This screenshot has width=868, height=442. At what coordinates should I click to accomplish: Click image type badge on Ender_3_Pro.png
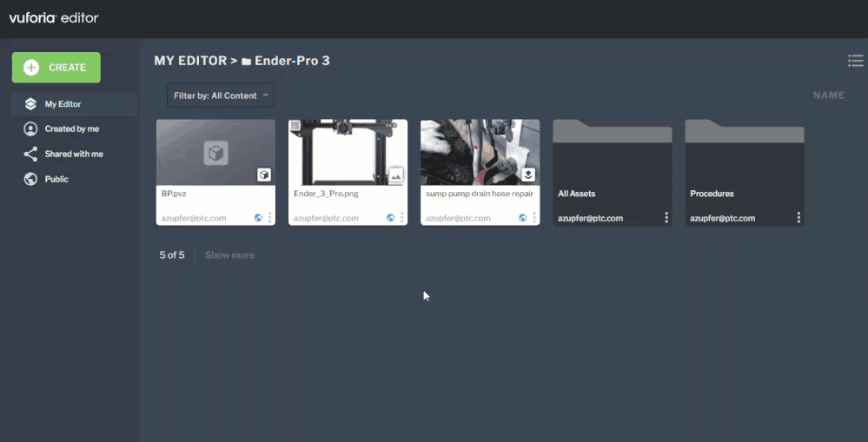click(x=396, y=175)
